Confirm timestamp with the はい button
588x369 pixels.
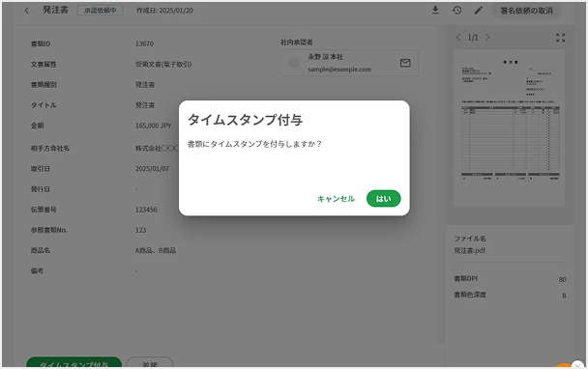pos(383,199)
